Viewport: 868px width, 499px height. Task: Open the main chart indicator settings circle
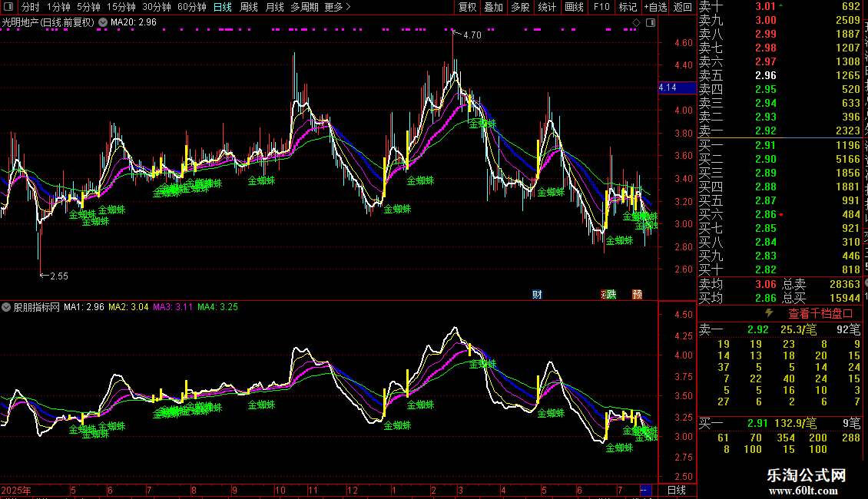tap(103, 22)
